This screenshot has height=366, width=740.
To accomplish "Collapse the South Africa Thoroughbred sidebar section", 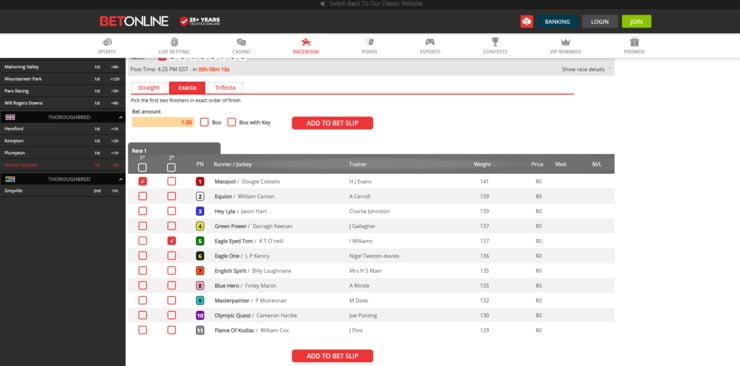I will (120, 179).
